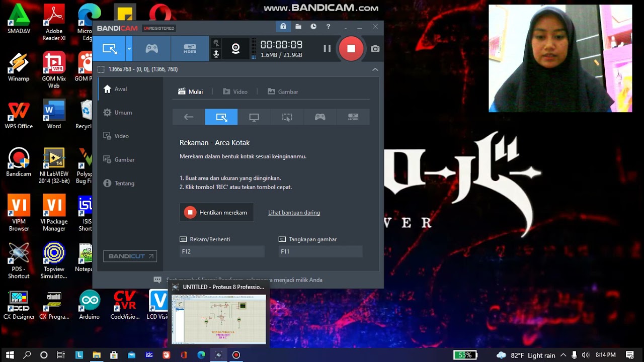Switch to the Gambar tab at top

pos(283,92)
